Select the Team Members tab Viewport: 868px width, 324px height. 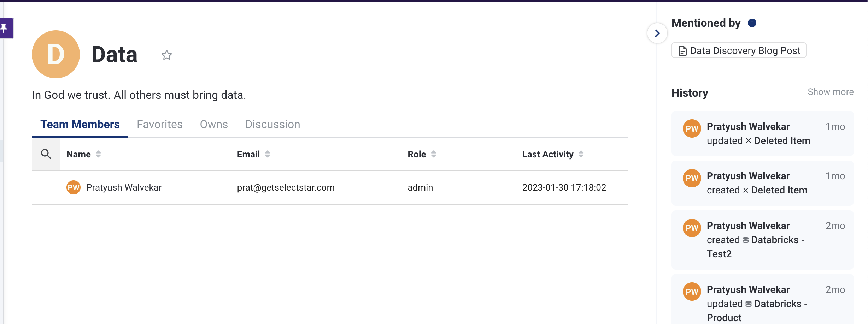pyautogui.click(x=80, y=124)
